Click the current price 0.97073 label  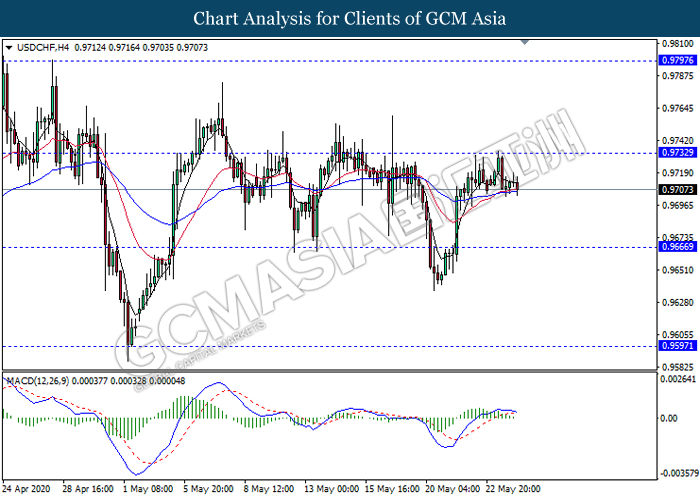coord(677,190)
